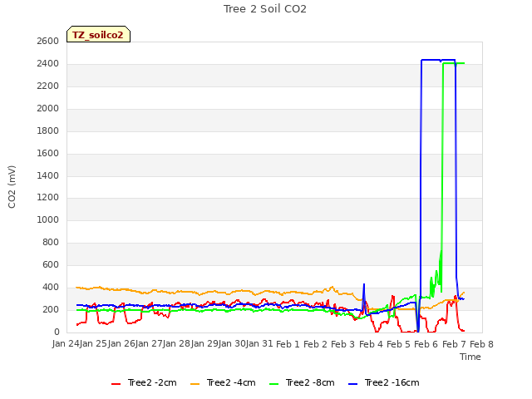Click the 800 y-axis tick label

[51, 242]
